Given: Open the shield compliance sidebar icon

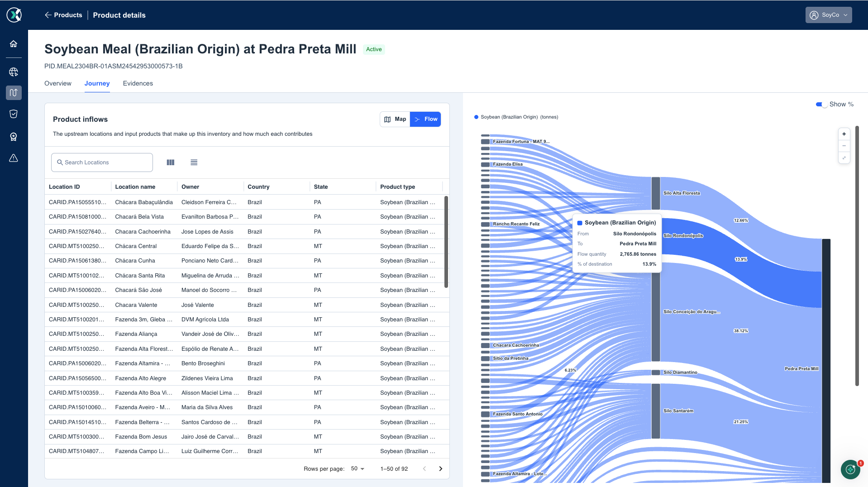Looking at the screenshot, I should click(14, 114).
